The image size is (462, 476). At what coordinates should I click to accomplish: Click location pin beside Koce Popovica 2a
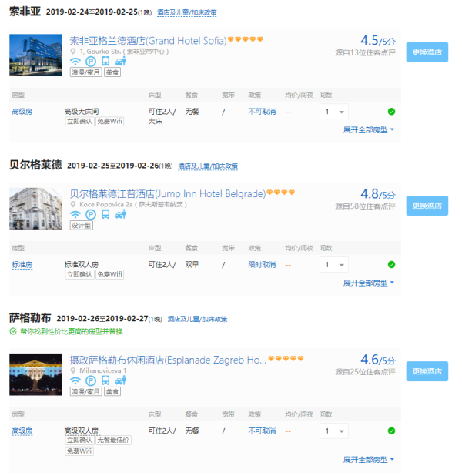point(73,205)
